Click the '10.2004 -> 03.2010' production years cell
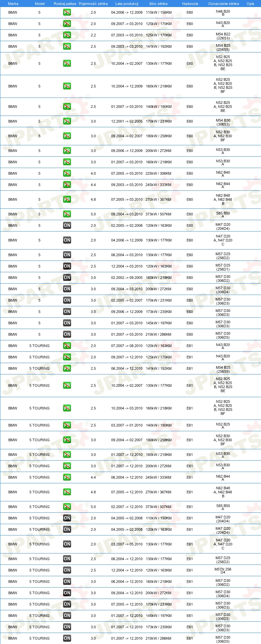Screen dimensions: 261x644 click(x=127, y=408)
